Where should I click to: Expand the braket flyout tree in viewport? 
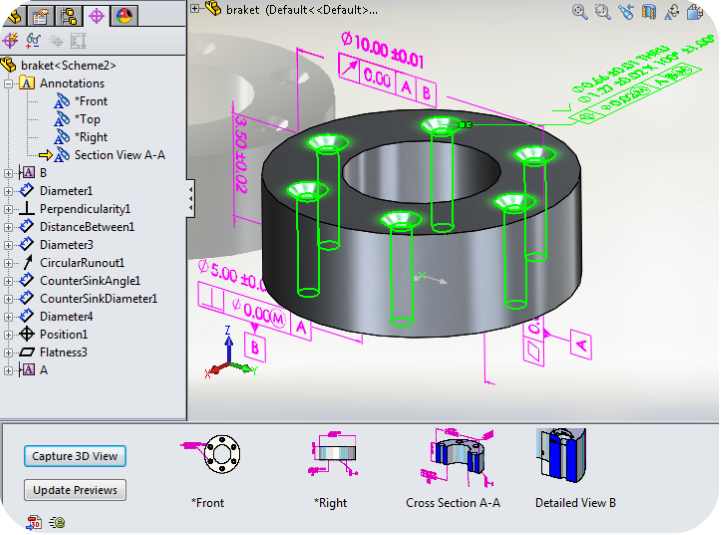[x=195, y=9]
